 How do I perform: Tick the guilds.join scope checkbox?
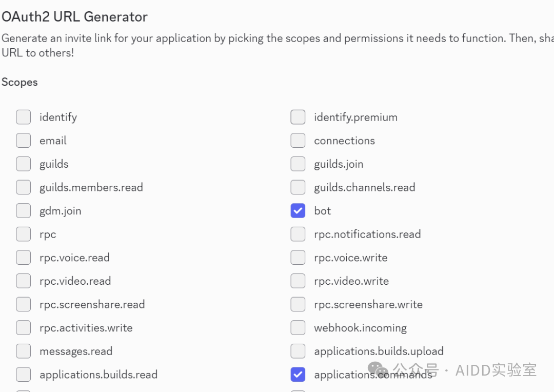[298, 164]
